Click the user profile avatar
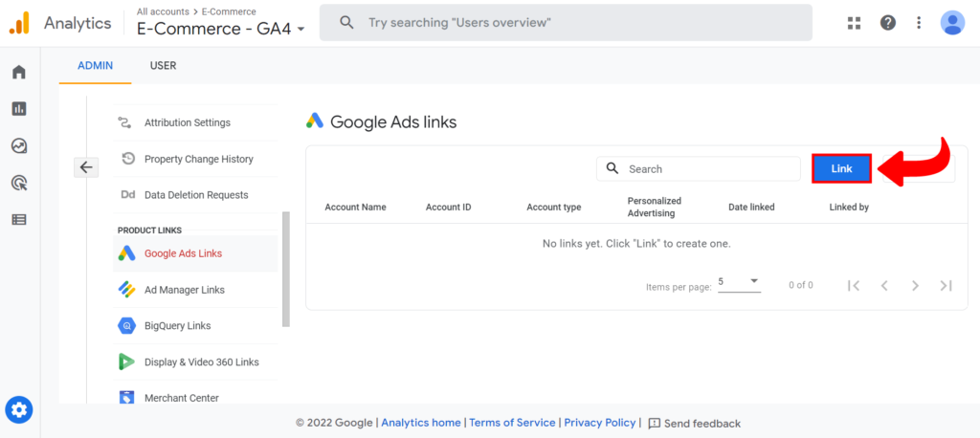The height and width of the screenshot is (438, 980). click(952, 23)
